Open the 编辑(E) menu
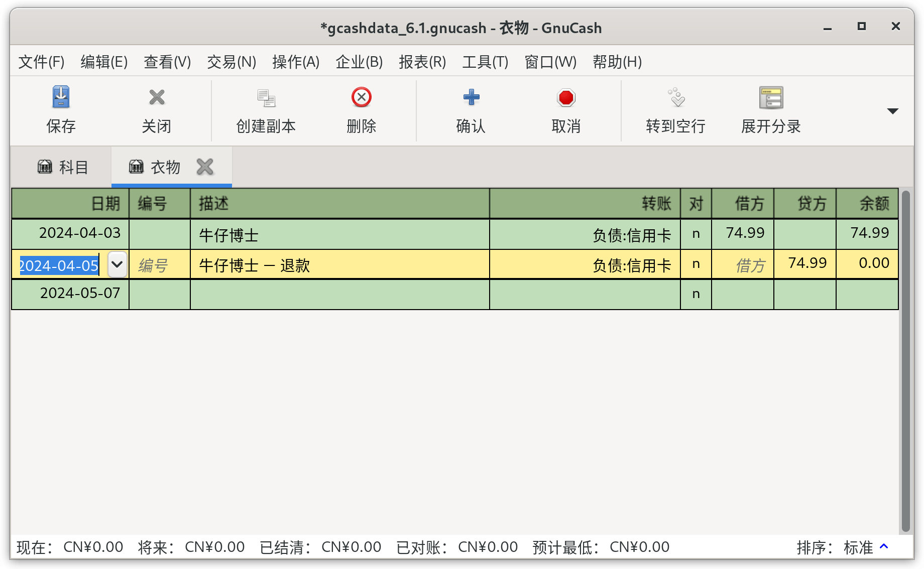This screenshot has width=924, height=569. (x=104, y=62)
